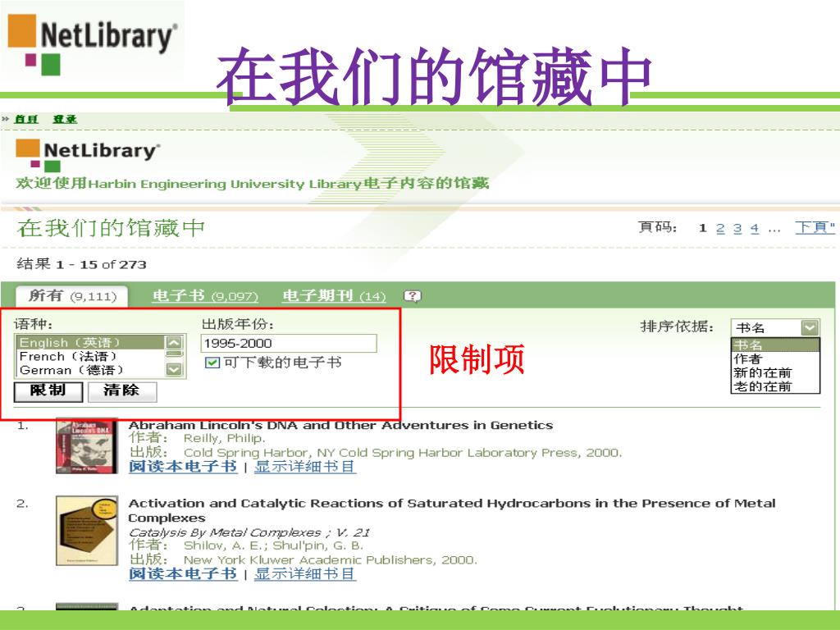Toggle 可下载的电子书 checkbox
The height and width of the screenshot is (630, 840).
tap(212, 363)
